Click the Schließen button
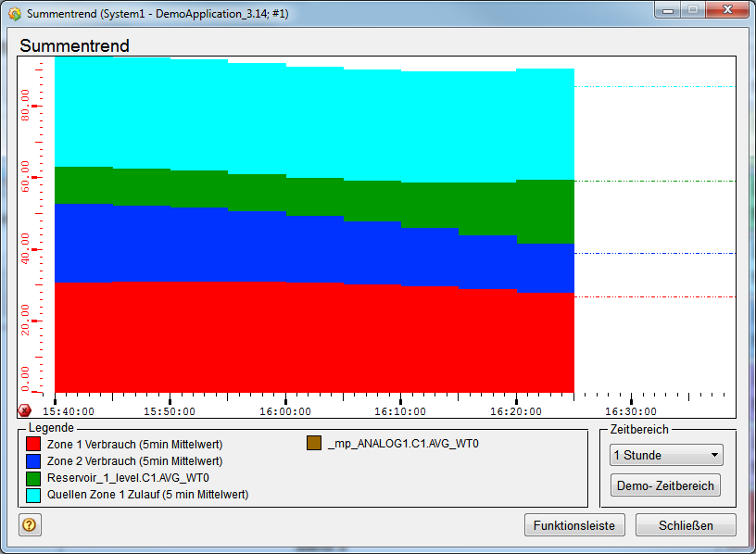The image size is (756, 554). [x=686, y=525]
